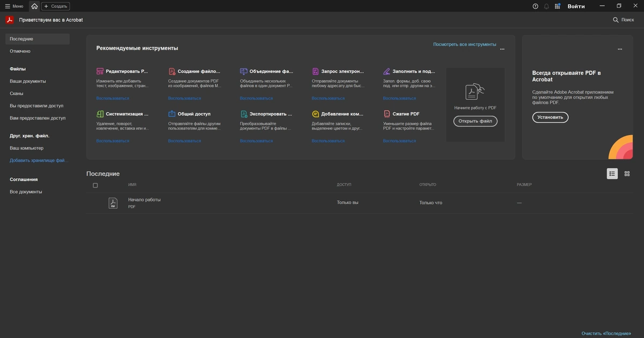The image size is (644, 338).
Task: Open the hamburger Меню button
Action: [x=14, y=6]
